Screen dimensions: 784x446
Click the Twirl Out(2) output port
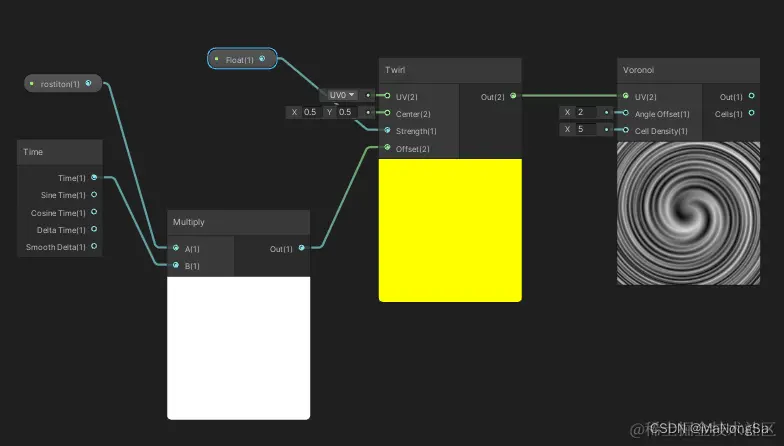513,96
